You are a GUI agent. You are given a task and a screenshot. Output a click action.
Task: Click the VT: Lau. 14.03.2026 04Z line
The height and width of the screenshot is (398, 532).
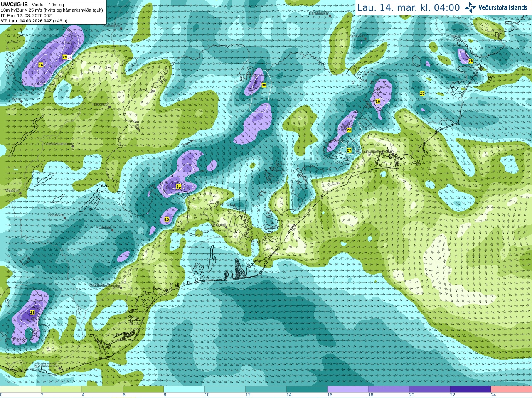tap(34, 21)
